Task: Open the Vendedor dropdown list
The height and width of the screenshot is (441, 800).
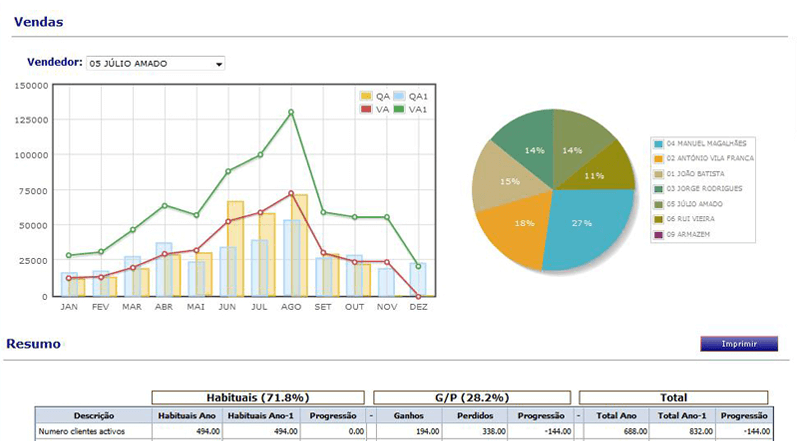Action: point(155,63)
